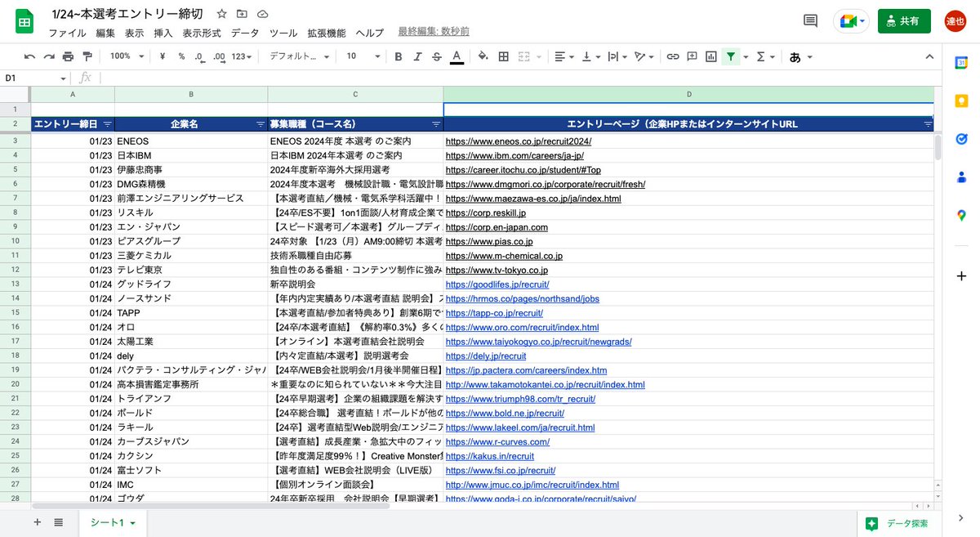This screenshot has width=980, height=537.
Task: Open filter on エントリー締日 column
Action: coord(108,124)
